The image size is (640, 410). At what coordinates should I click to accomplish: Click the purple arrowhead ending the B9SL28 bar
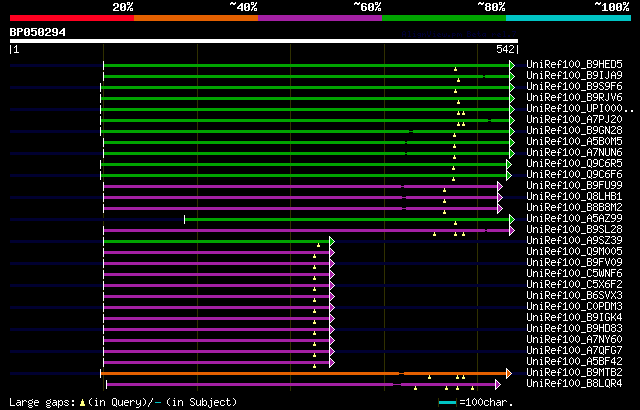pos(512,230)
